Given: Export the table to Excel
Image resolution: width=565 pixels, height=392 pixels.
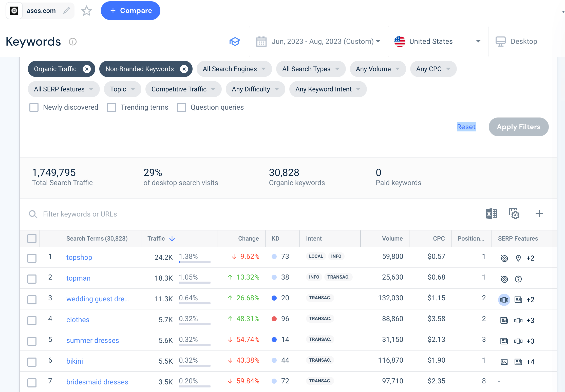Looking at the screenshot, I should click(491, 214).
